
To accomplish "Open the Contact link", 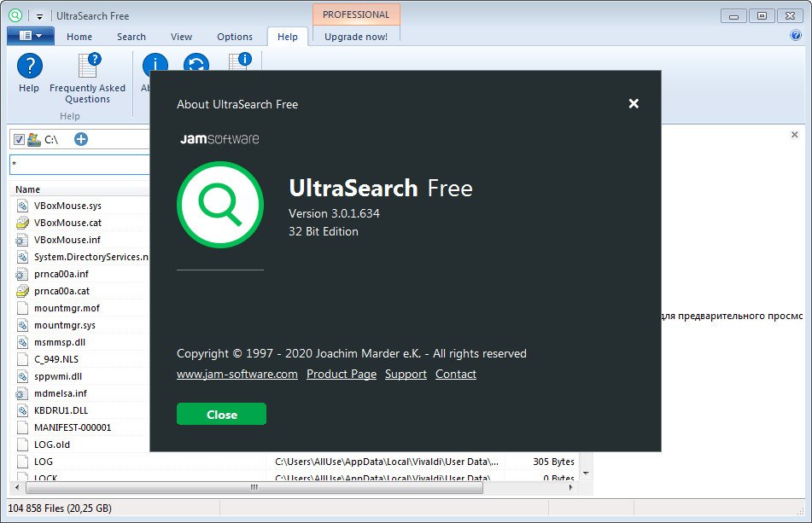I will (x=456, y=374).
